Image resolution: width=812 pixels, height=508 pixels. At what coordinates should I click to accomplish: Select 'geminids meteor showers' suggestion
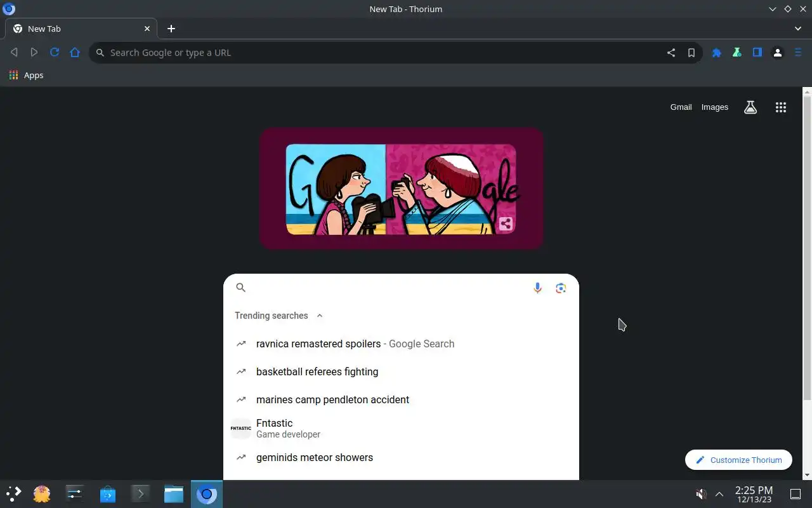401,457
